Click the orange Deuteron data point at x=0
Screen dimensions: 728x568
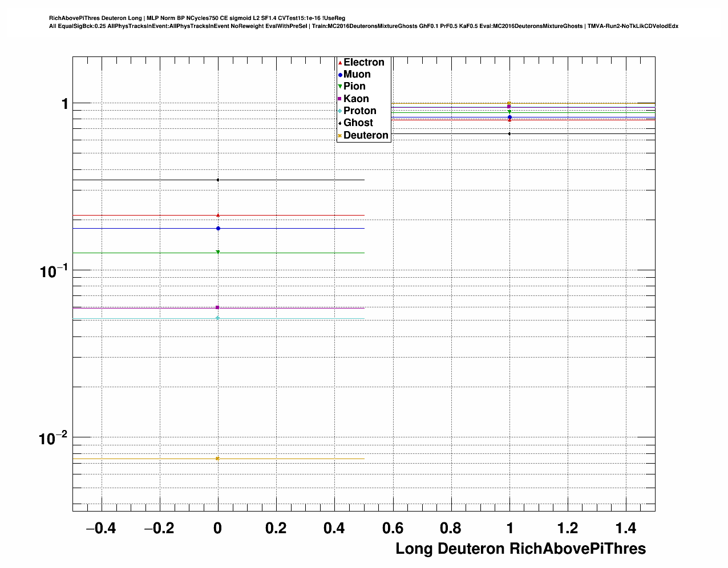[218, 459]
